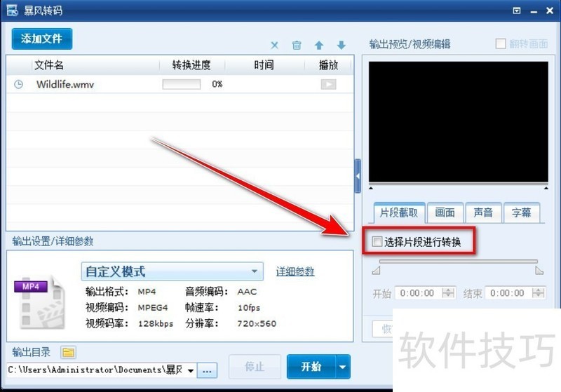This screenshot has height=392, width=561.
Task: Minimize the 暴风转码 window
Action: tap(534, 11)
